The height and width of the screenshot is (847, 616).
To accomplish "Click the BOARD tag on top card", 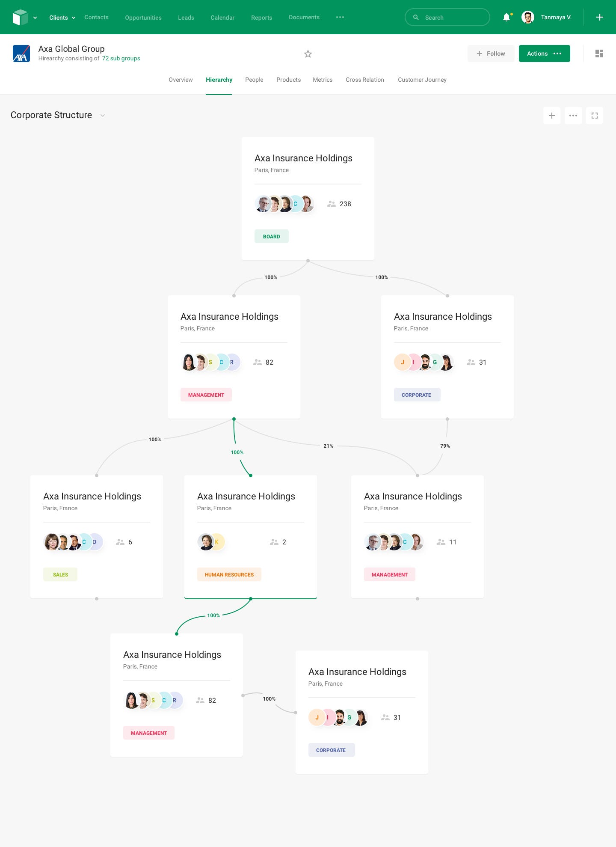I will coord(271,237).
